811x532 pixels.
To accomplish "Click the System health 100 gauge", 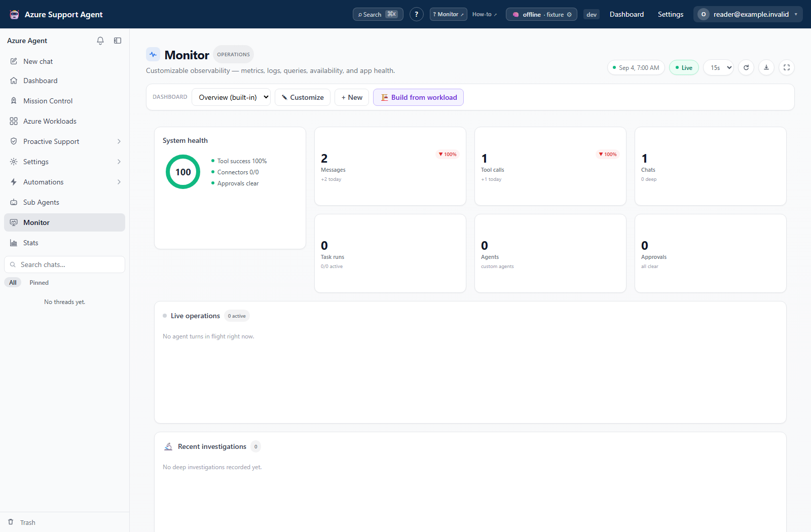I will (x=183, y=172).
